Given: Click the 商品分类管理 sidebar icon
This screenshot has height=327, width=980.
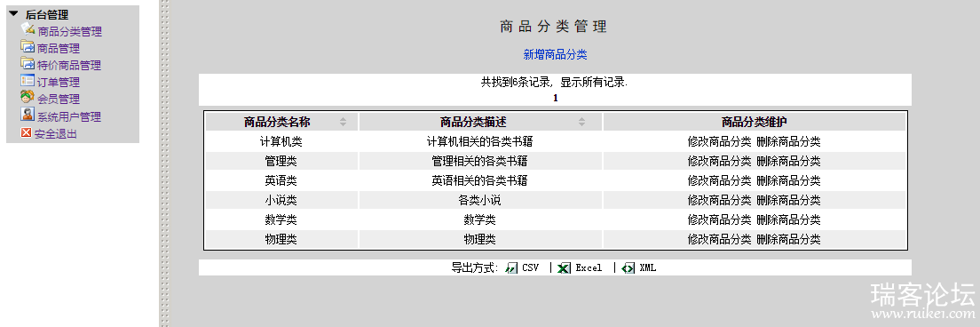Looking at the screenshot, I should (28, 28).
